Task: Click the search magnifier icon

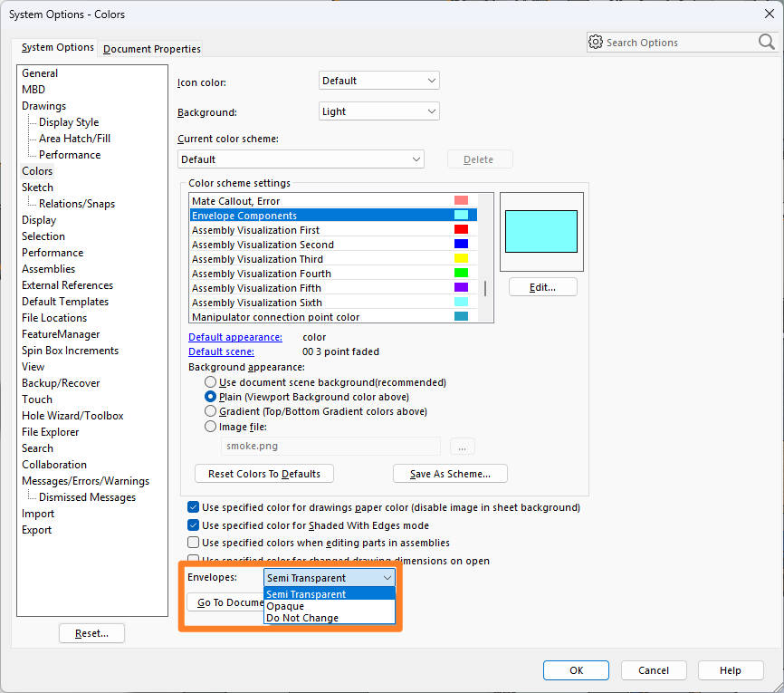Action: pos(766,42)
